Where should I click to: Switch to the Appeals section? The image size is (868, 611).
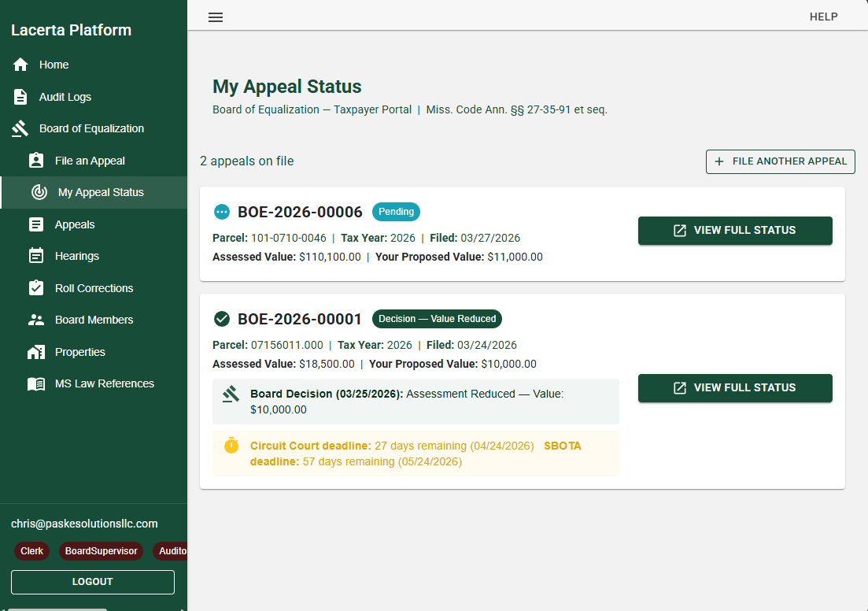coord(35,224)
